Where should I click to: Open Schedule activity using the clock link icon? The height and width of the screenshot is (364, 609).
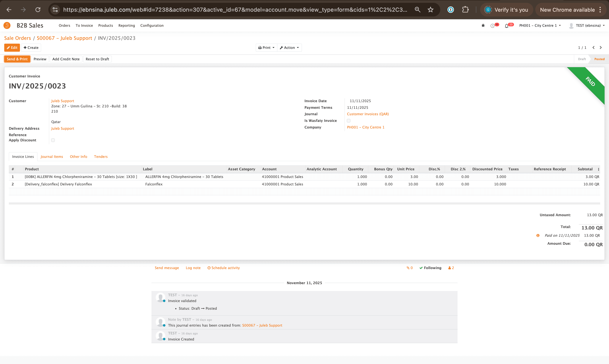(224, 268)
